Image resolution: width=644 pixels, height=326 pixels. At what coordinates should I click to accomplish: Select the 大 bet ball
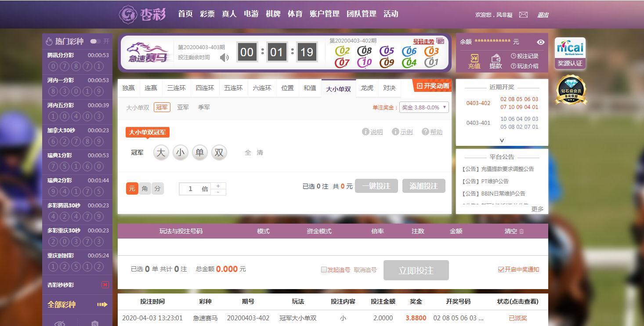coord(161,152)
